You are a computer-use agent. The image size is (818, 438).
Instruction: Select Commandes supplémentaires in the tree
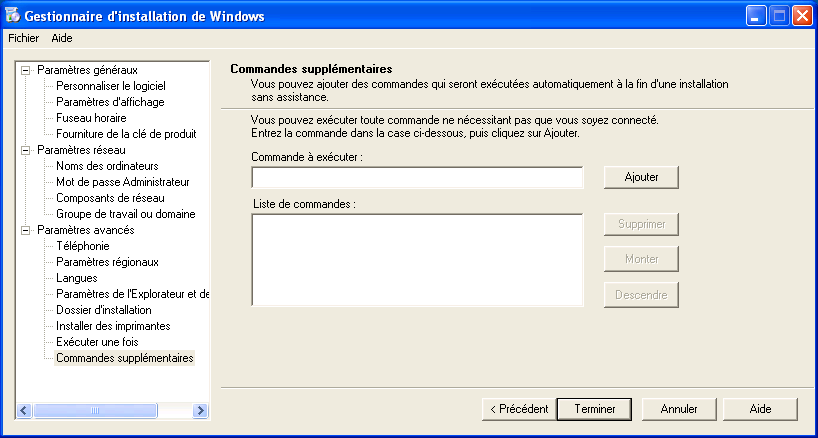(x=125, y=358)
